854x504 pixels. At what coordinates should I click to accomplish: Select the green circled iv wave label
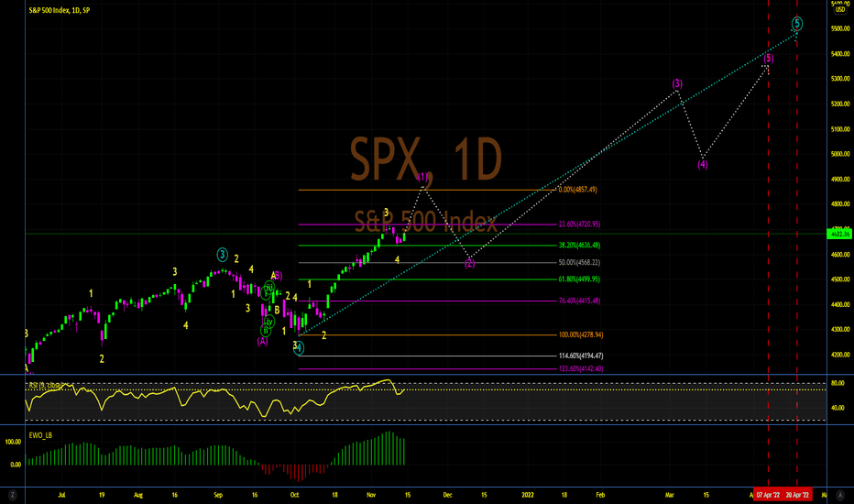pos(269,322)
